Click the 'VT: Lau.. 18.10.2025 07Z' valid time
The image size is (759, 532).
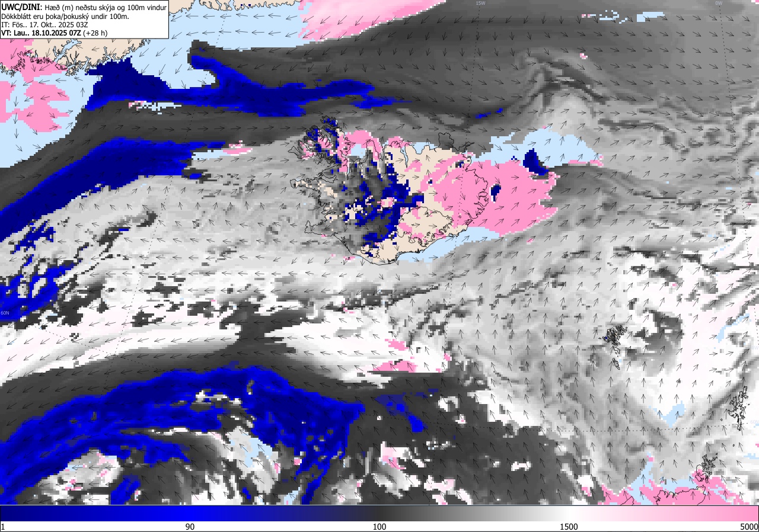coord(41,34)
